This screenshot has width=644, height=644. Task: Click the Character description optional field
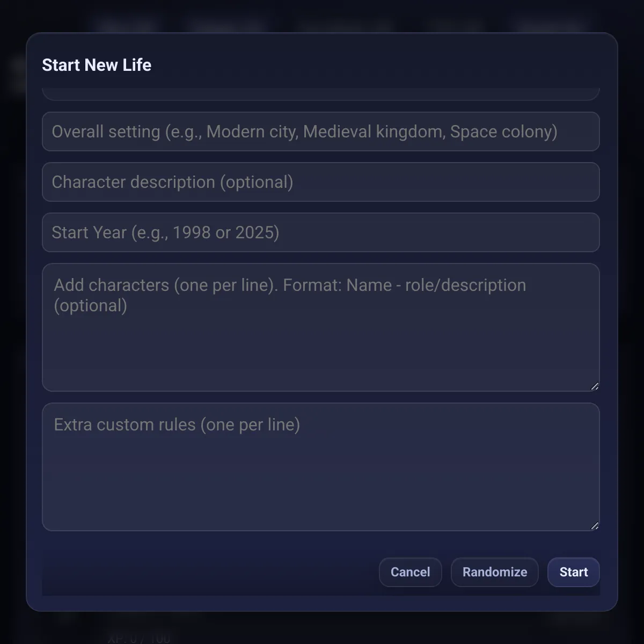tap(321, 182)
